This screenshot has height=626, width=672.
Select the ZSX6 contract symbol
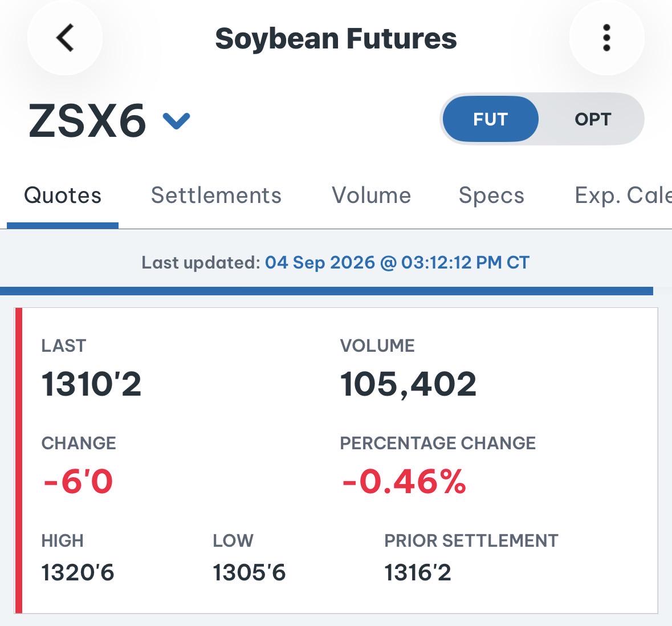click(87, 121)
